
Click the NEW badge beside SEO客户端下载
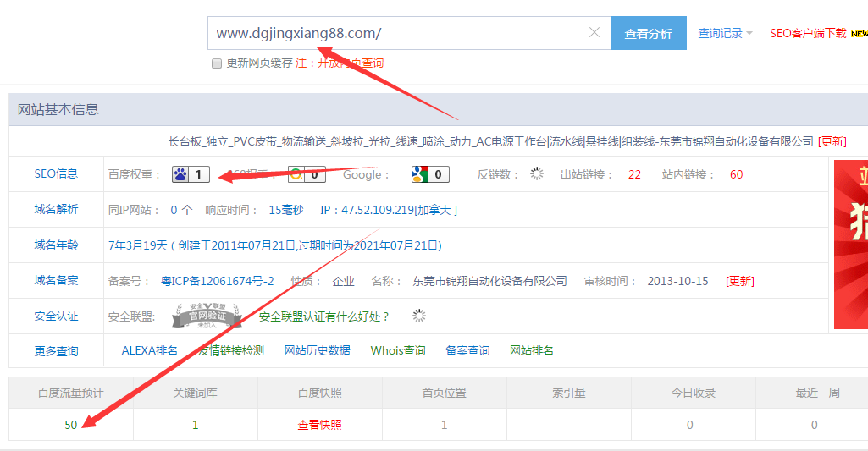(x=859, y=34)
